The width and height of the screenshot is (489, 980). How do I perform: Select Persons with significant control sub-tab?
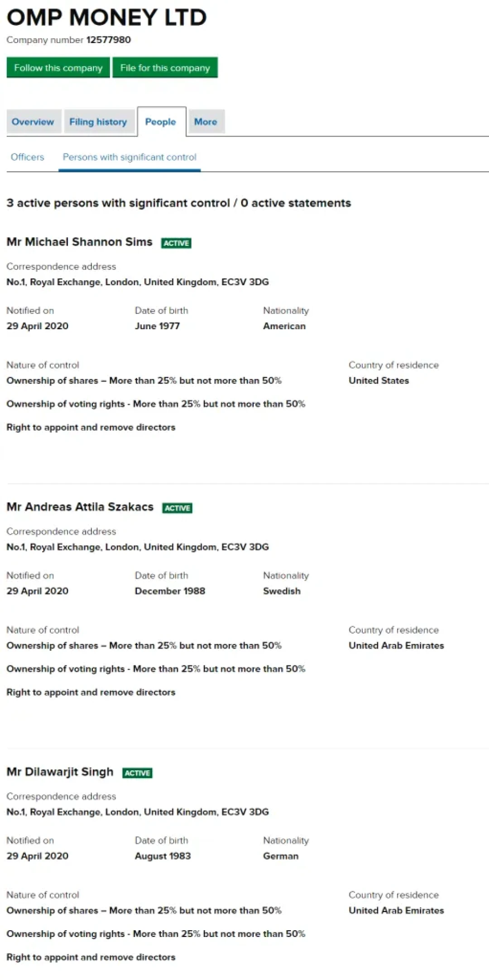tap(129, 157)
